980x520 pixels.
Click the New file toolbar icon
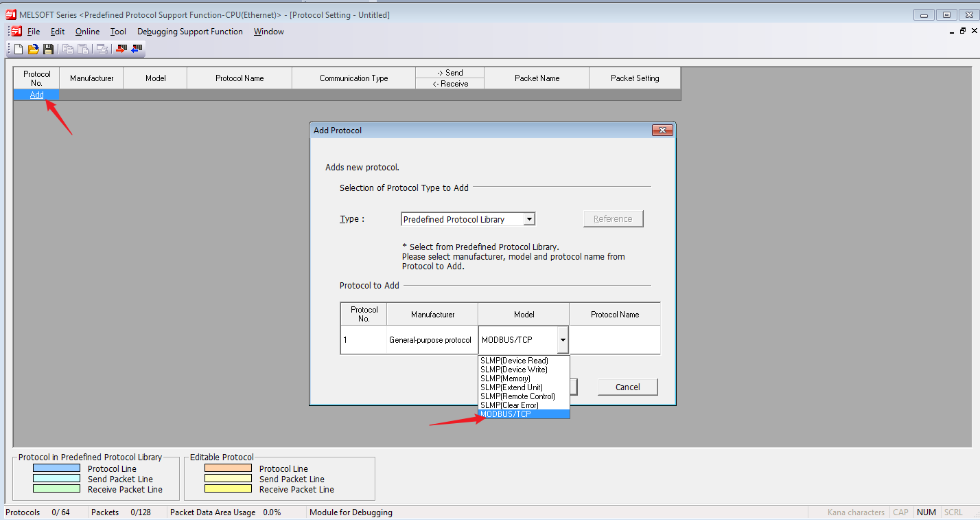tap(19, 49)
